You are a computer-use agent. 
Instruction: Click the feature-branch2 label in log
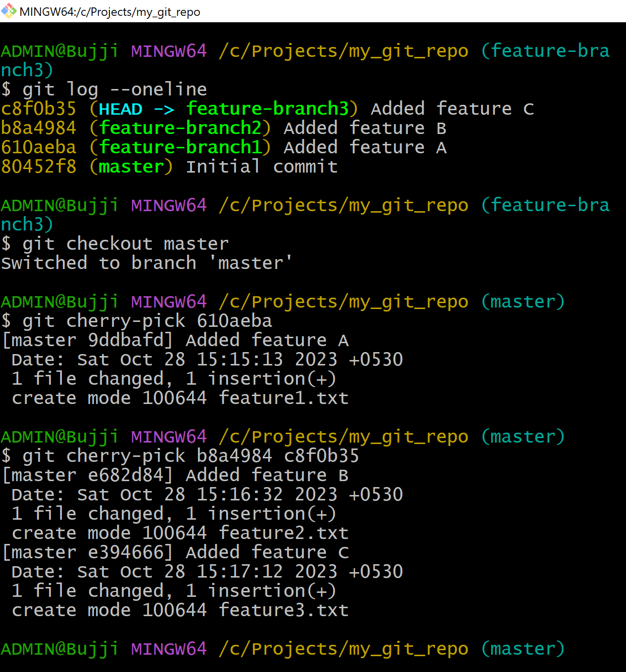point(180,128)
